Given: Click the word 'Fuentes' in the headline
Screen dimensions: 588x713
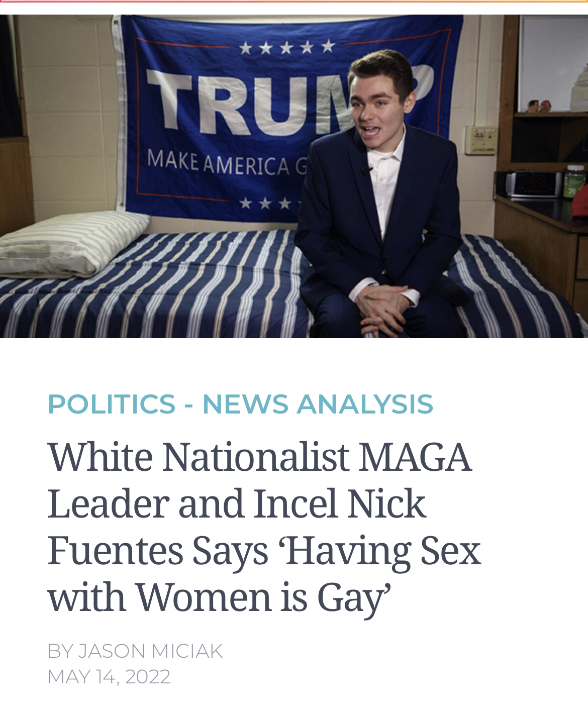Looking at the screenshot, I should coord(115,551).
